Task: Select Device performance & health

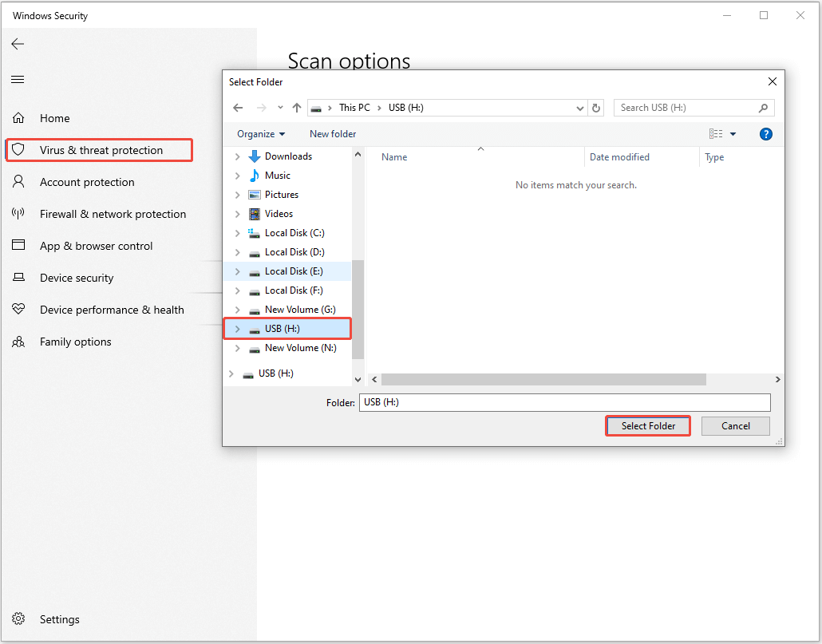Action: pyautogui.click(x=112, y=310)
